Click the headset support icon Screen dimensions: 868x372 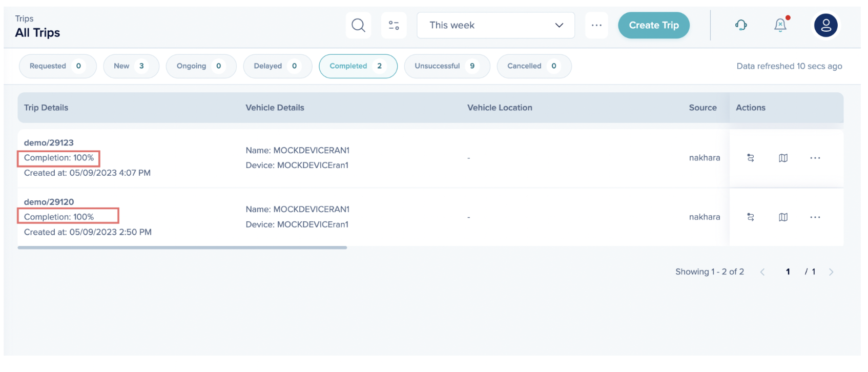(740, 25)
